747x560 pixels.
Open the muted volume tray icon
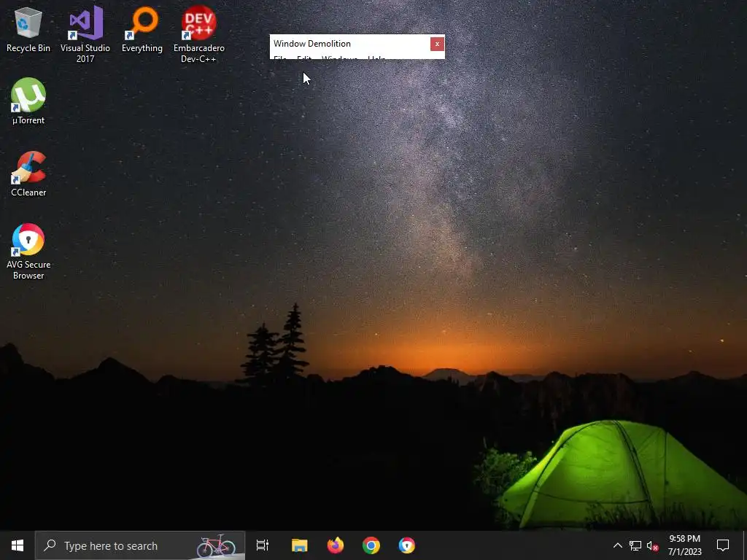tap(653, 545)
